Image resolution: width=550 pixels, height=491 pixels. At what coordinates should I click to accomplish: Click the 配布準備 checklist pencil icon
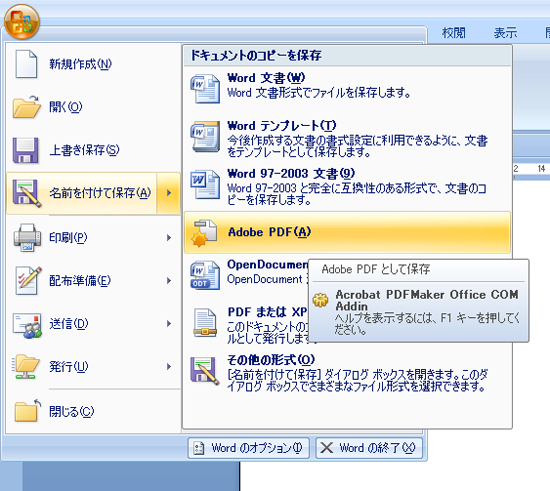pos(28,280)
